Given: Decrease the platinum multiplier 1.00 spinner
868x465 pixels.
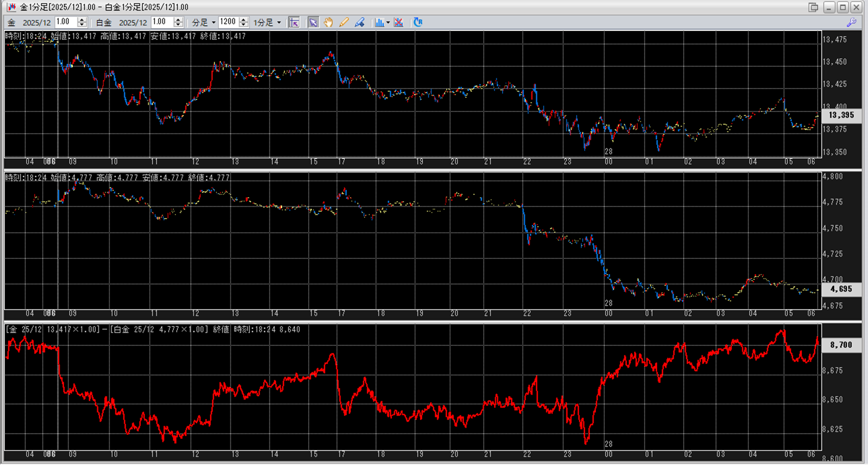Looking at the screenshot, I should click(x=178, y=25).
